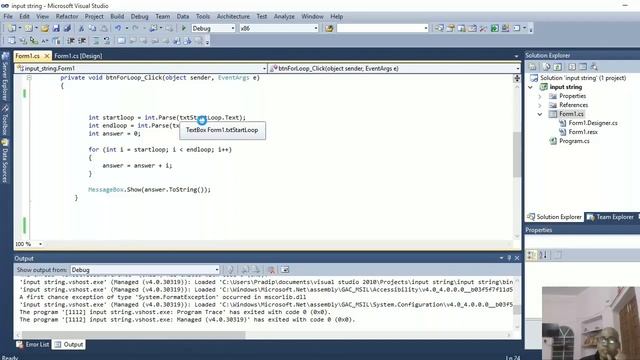Viewport: 640px width, 360px height.
Task: Select the Solution Explorer bottom tab
Action: click(x=554, y=217)
